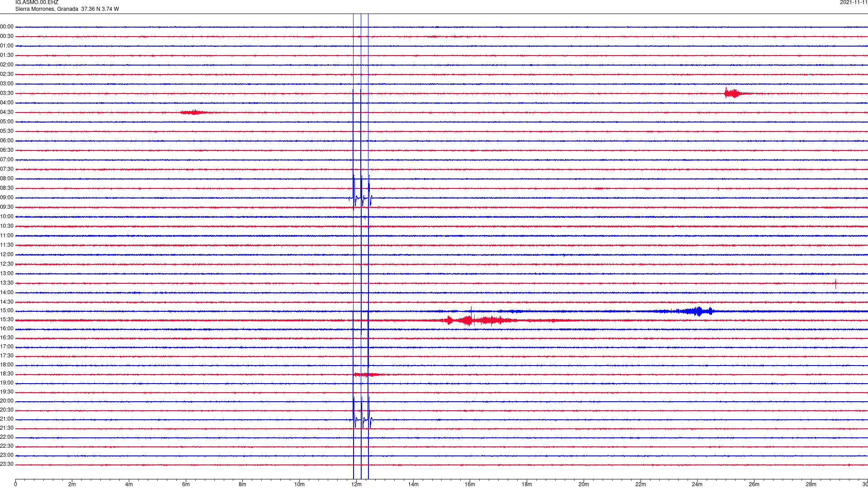The height and width of the screenshot is (488, 868).
Task: Click the 16m axis tick label
Action: (470, 484)
